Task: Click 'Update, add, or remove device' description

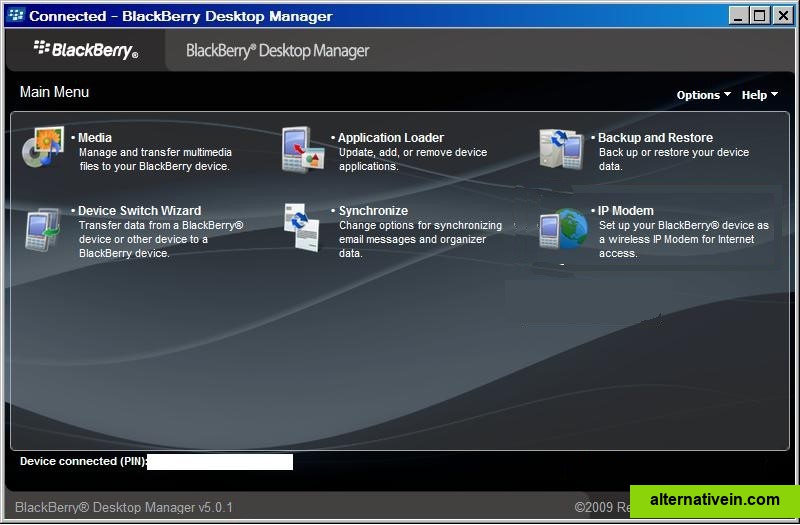Action: point(413,152)
